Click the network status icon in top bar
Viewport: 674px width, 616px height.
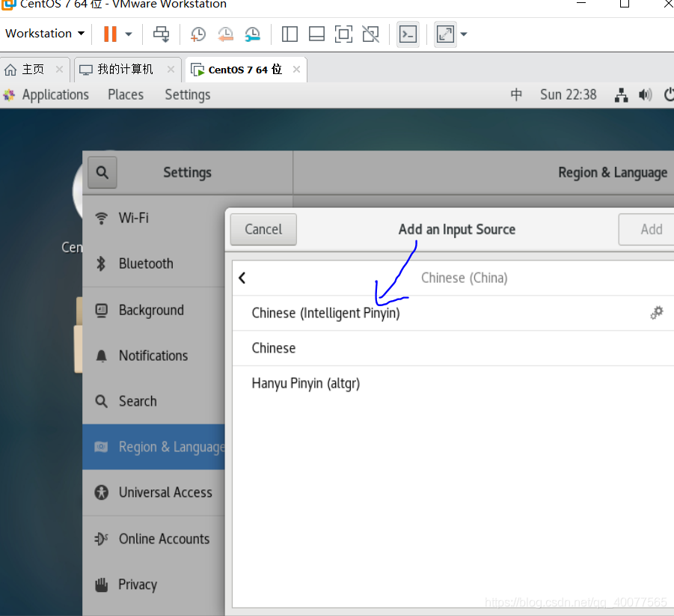click(x=621, y=94)
